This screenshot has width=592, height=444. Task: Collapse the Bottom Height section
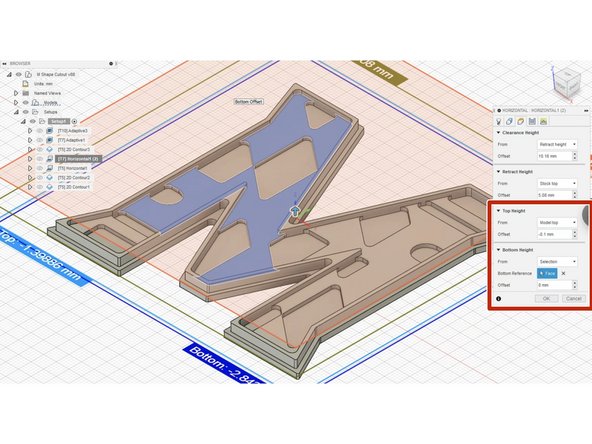(498, 250)
